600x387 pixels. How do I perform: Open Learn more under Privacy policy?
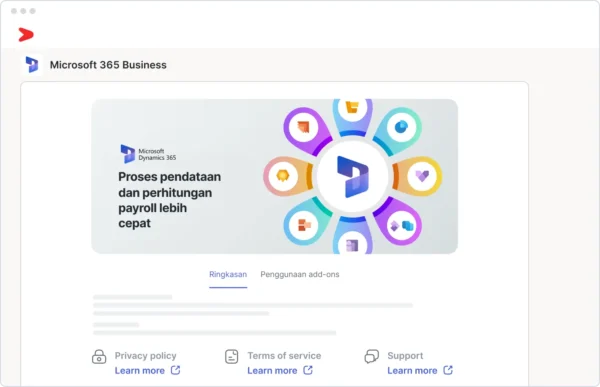tap(140, 371)
